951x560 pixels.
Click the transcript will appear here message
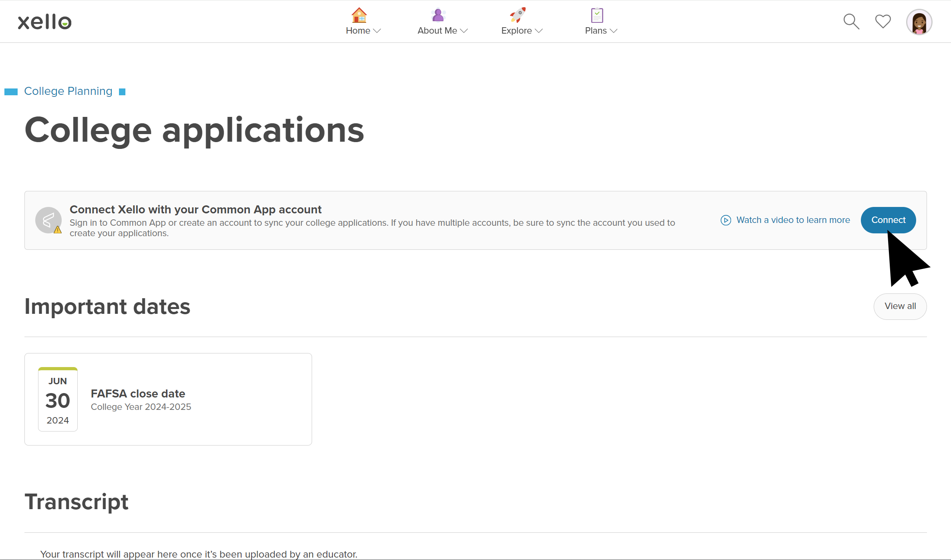click(x=199, y=554)
